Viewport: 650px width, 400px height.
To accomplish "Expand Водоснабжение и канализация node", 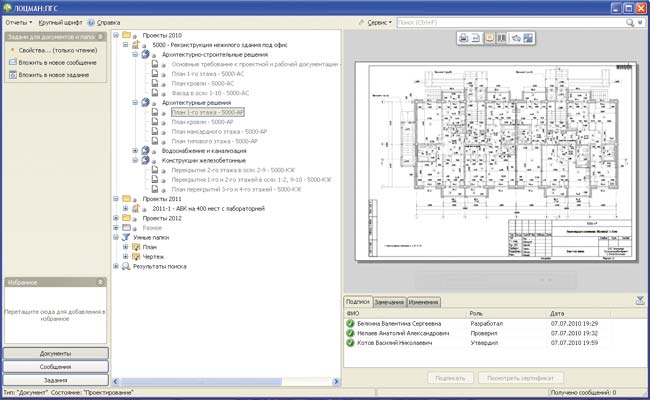I will pyautogui.click(x=135, y=150).
